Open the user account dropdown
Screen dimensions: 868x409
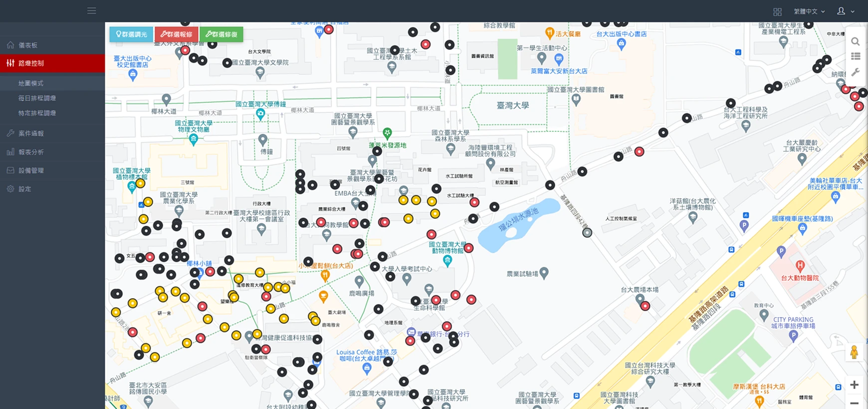pyautogui.click(x=845, y=11)
